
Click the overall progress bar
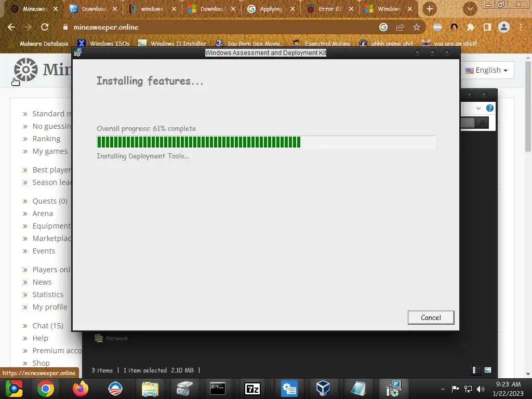point(265,142)
